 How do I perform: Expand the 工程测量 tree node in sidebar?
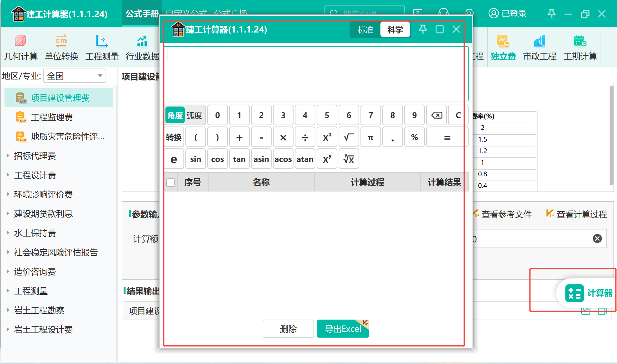[x=8, y=291]
